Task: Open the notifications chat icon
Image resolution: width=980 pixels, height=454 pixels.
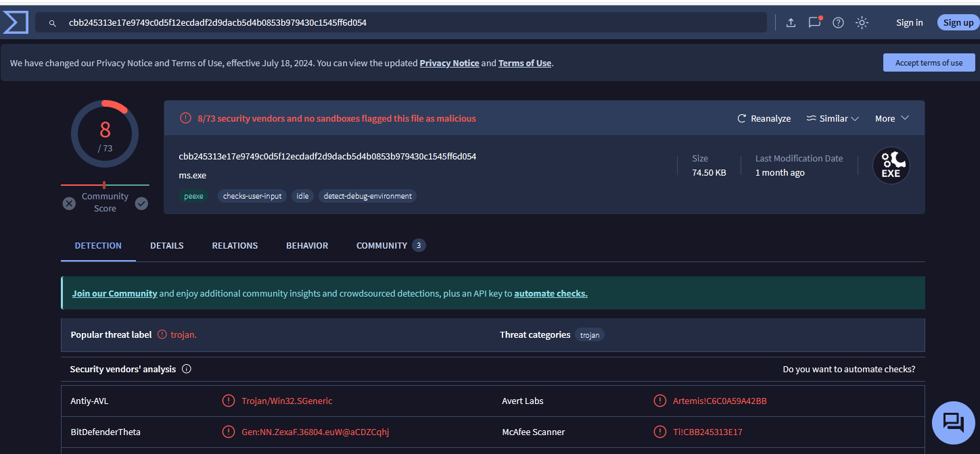Action: pyautogui.click(x=814, y=22)
